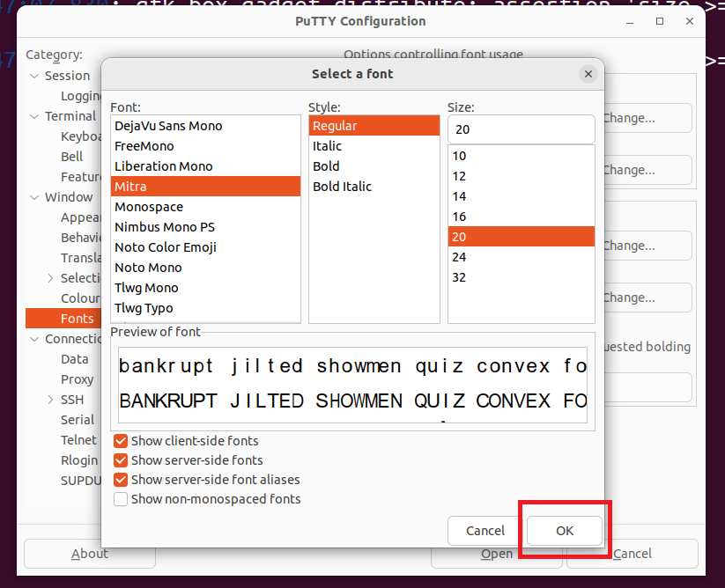Open the Bell category item
Screen dimensions: 725x588
71,157
